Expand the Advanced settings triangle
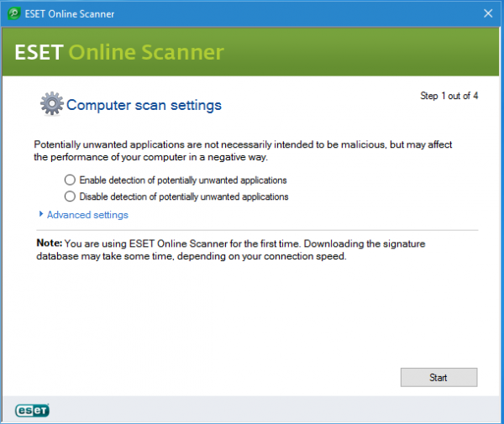Image resolution: width=504 pixels, height=424 pixels. 41,214
